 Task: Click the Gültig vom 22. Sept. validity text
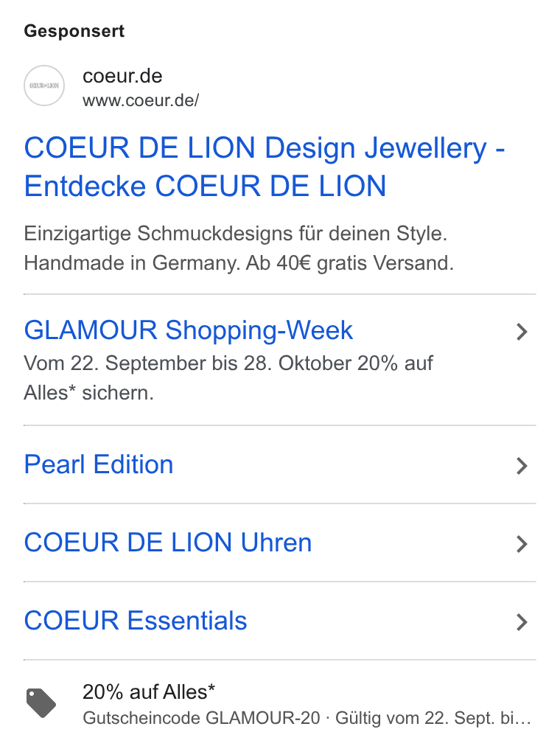tap(433, 718)
